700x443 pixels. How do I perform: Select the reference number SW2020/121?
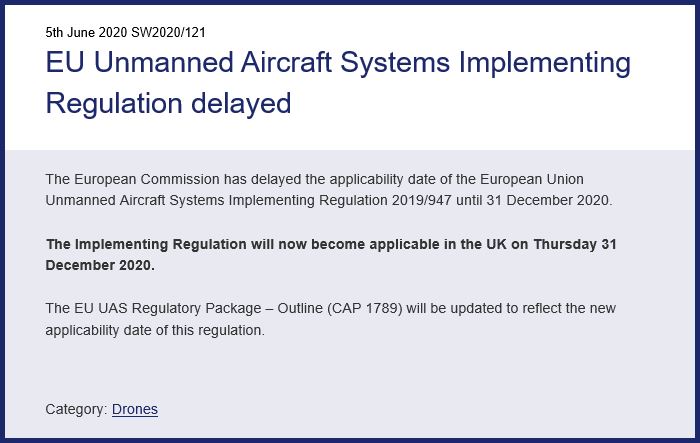click(x=168, y=33)
